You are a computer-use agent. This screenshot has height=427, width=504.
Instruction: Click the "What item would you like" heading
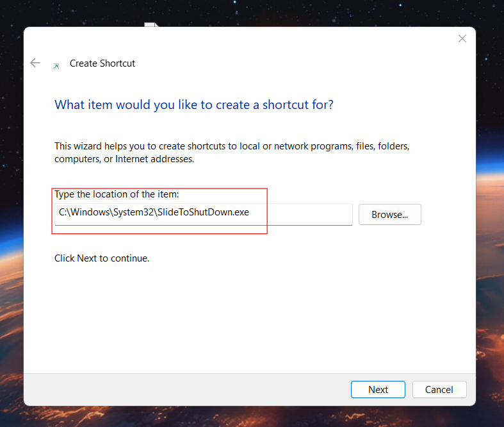point(193,105)
